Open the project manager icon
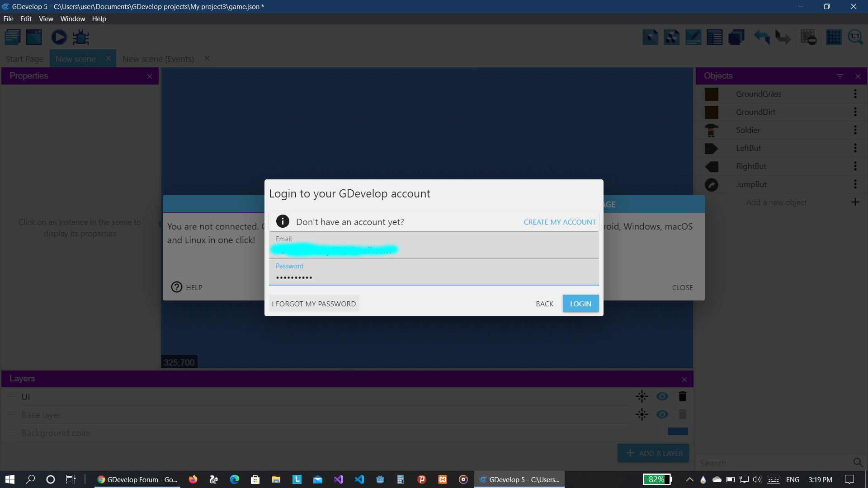Screen dimensions: 868x488 click(13, 37)
